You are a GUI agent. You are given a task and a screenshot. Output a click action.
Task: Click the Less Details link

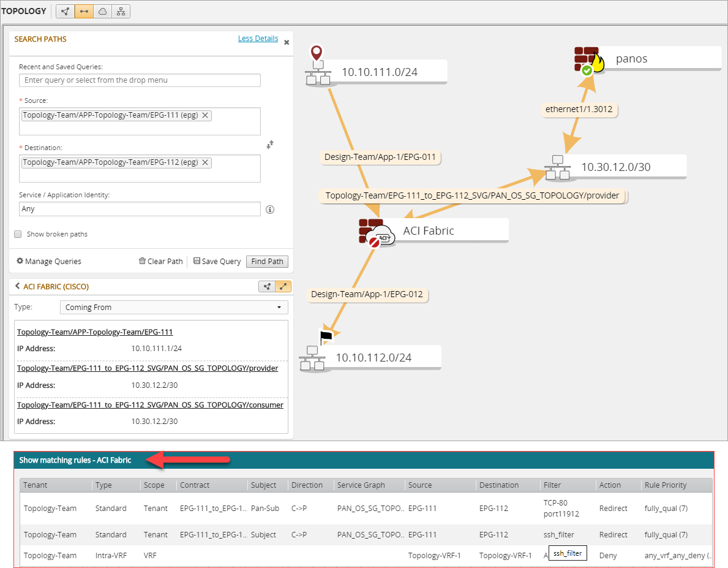coord(258,39)
